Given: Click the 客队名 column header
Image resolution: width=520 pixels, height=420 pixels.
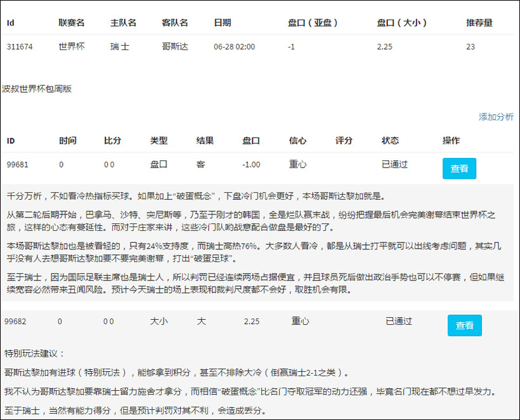Looking at the screenshot, I should [175, 23].
